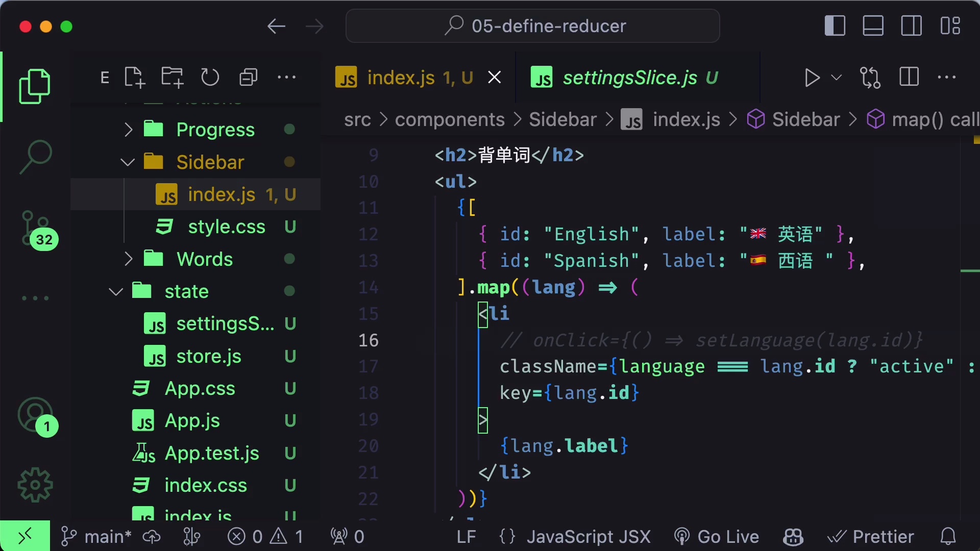Run the file with the play button
This screenshot has height=551, width=980.
pos(812,78)
